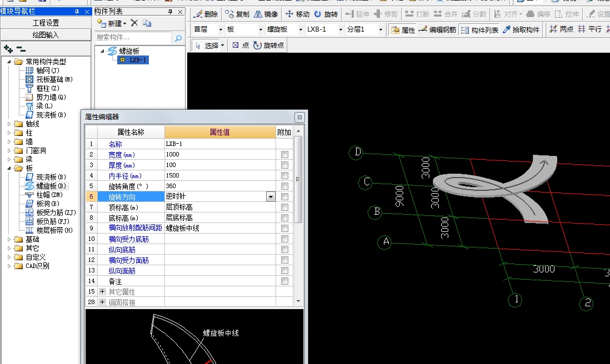Select 框柱(Z) in the navigation tree

click(42, 89)
